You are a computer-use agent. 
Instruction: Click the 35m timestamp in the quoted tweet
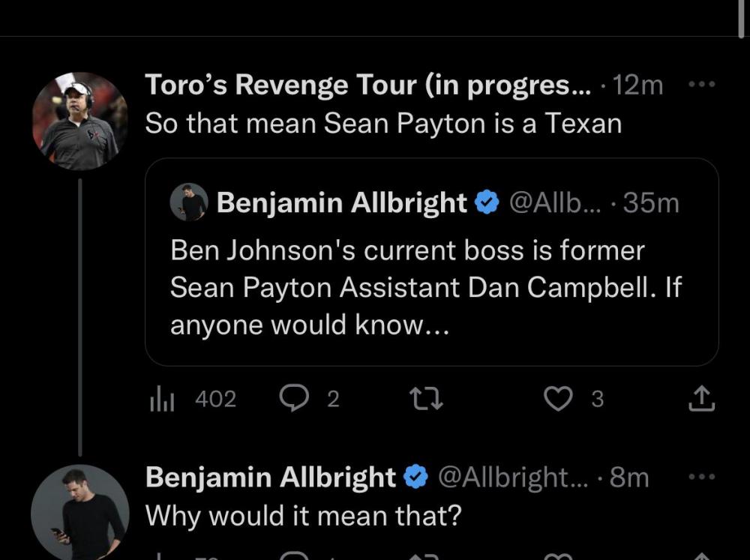651,202
